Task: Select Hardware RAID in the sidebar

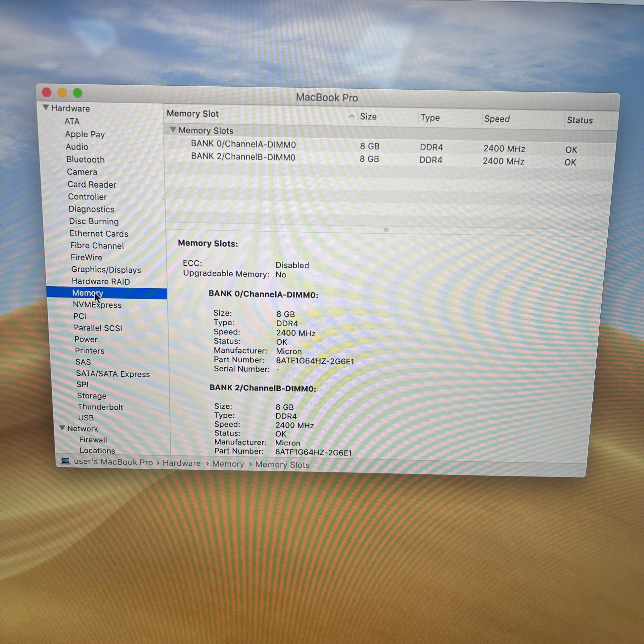Action: (x=101, y=281)
